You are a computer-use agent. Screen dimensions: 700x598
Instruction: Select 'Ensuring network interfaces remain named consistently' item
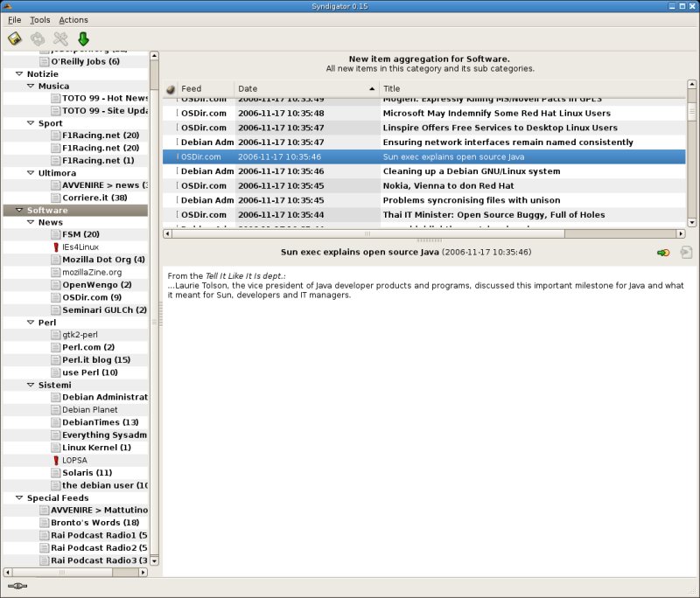[424, 143]
